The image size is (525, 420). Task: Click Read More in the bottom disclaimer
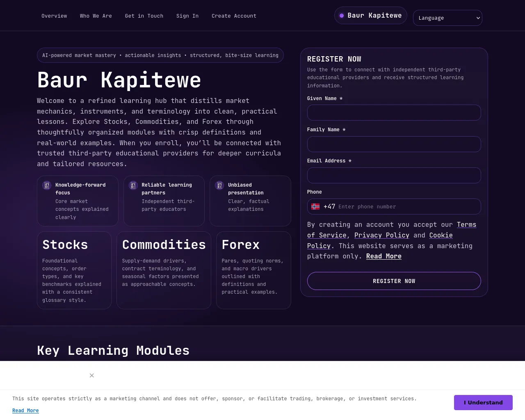coord(25,411)
